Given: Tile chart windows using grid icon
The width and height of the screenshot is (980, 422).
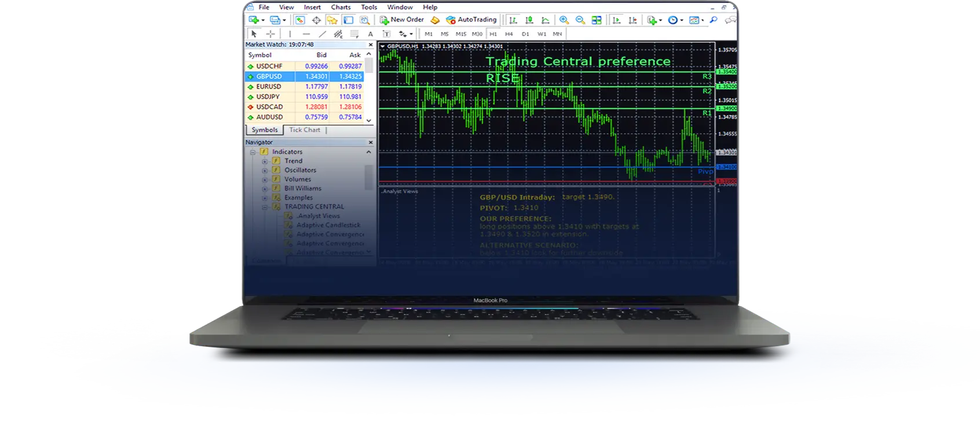Looking at the screenshot, I should point(597,20).
